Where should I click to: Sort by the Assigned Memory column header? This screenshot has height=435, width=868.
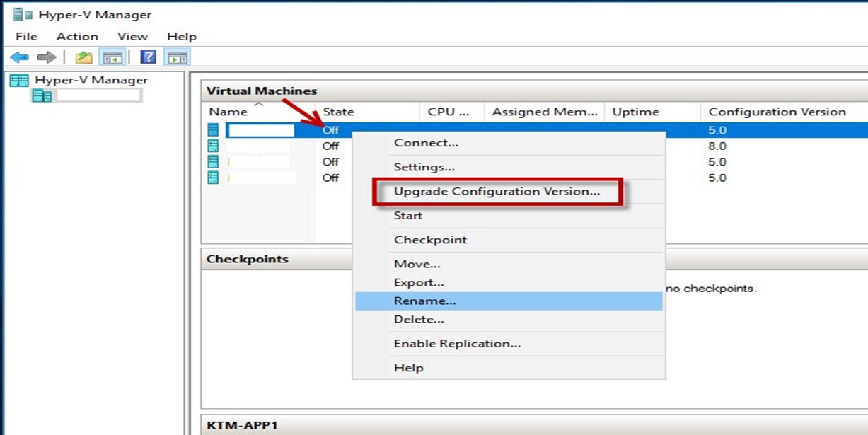click(x=544, y=112)
